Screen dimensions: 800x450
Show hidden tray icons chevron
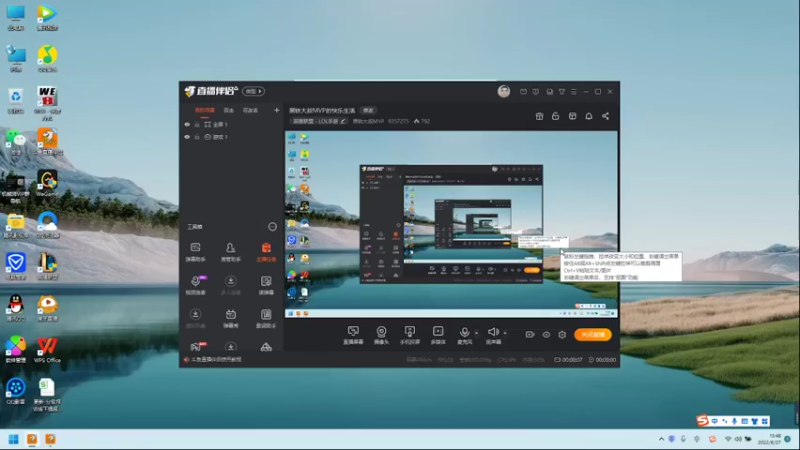click(661, 439)
